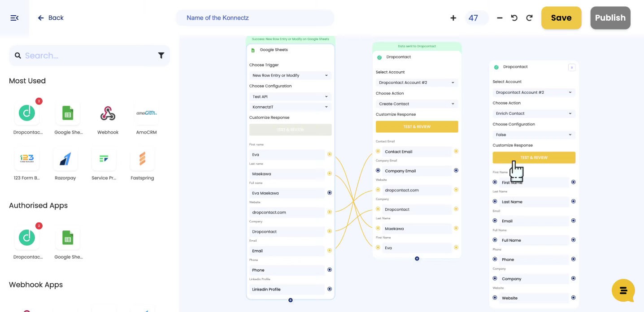Click the dropcontact.com field in Google Sheets node
This screenshot has height=312, width=644.
287,212
